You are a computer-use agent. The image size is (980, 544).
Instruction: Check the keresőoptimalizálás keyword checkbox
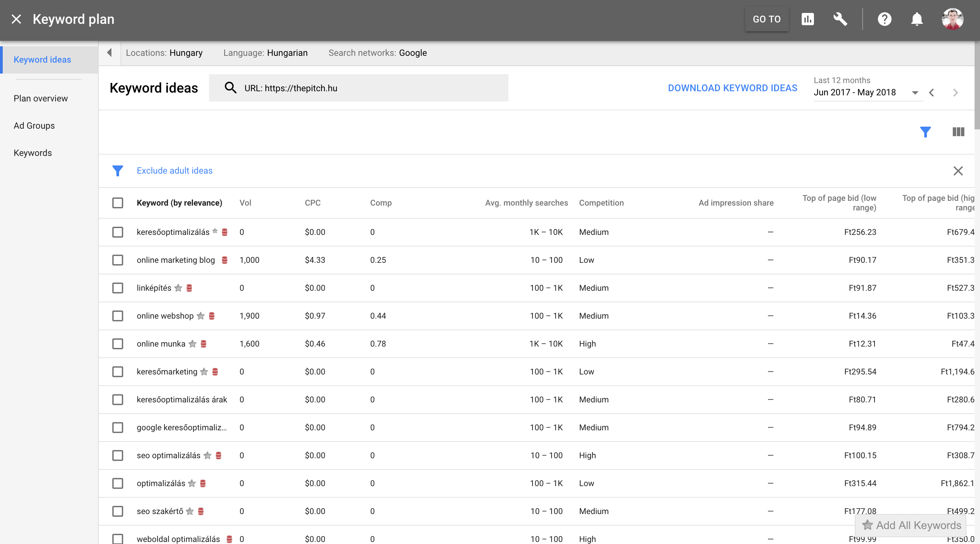[117, 232]
